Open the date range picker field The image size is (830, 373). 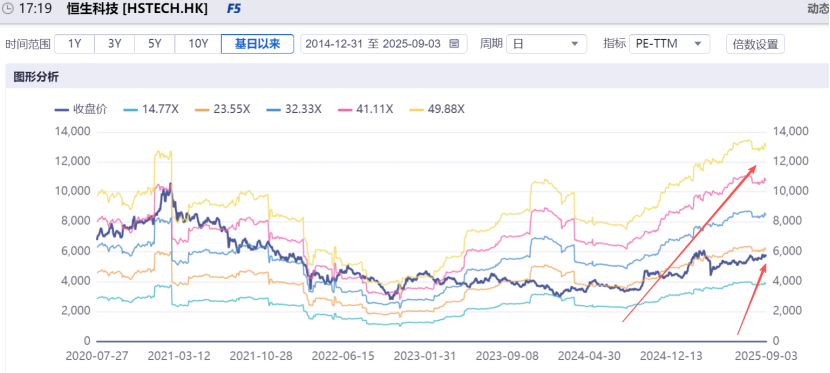[384, 44]
